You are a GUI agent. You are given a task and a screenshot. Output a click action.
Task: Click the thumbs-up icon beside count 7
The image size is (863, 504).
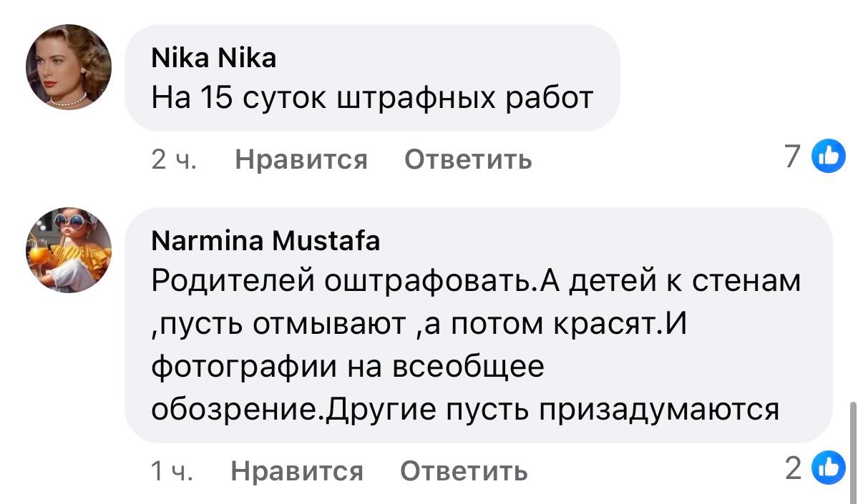(828, 156)
